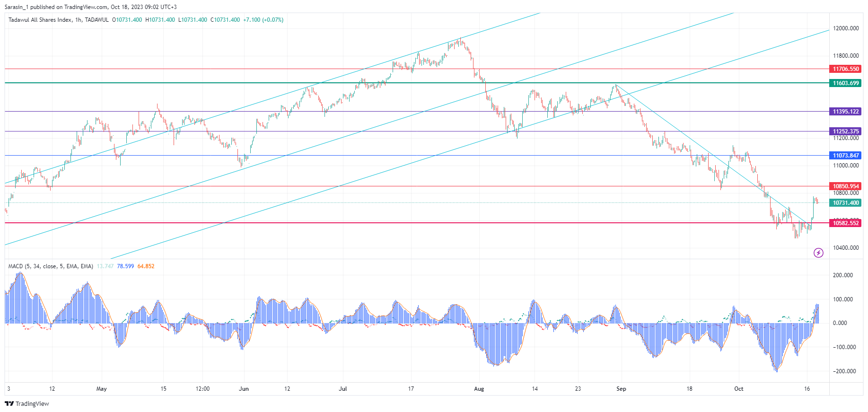The width and height of the screenshot is (868, 412).
Task: Click the −100.000 MACD axis tick
Action: (x=844, y=347)
